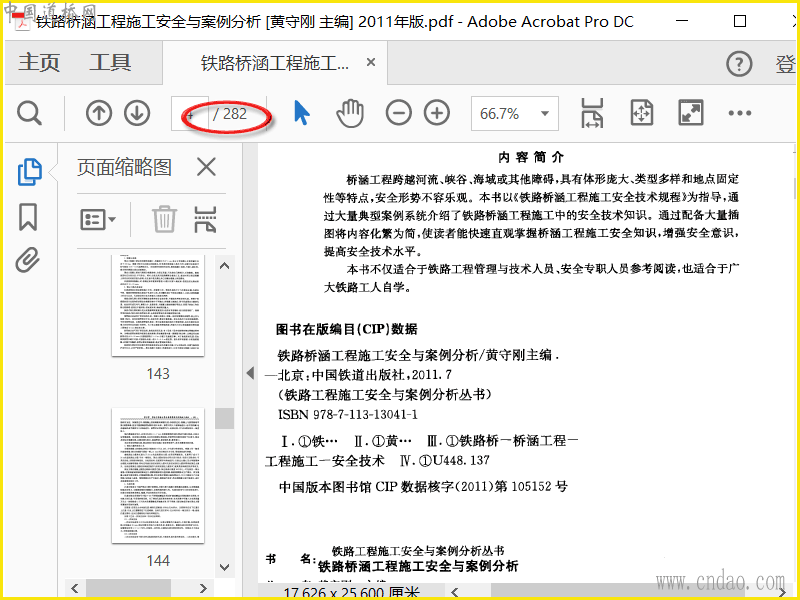Go to next page with down arrow
800x600 pixels.
coord(137,113)
